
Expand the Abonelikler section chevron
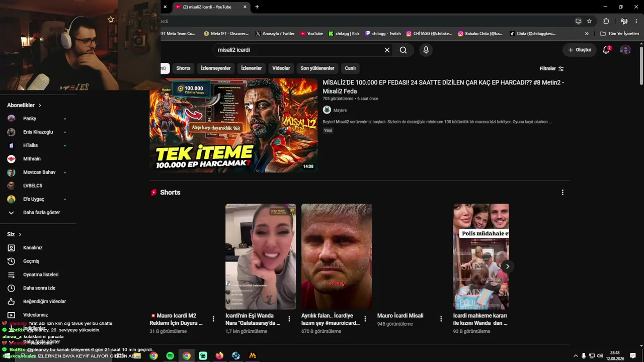click(40, 105)
